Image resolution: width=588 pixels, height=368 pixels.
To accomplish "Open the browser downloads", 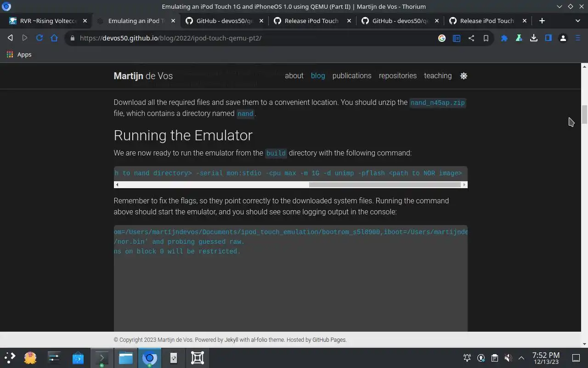I will click(534, 38).
